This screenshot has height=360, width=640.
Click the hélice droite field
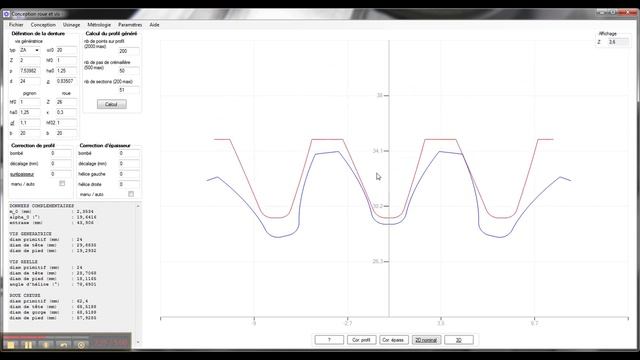tap(129, 184)
